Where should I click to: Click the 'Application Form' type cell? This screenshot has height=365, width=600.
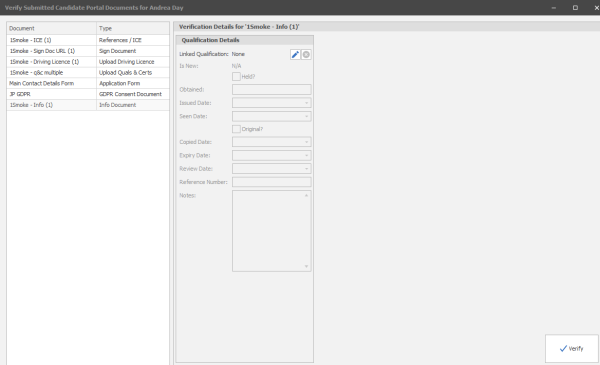coord(133,83)
